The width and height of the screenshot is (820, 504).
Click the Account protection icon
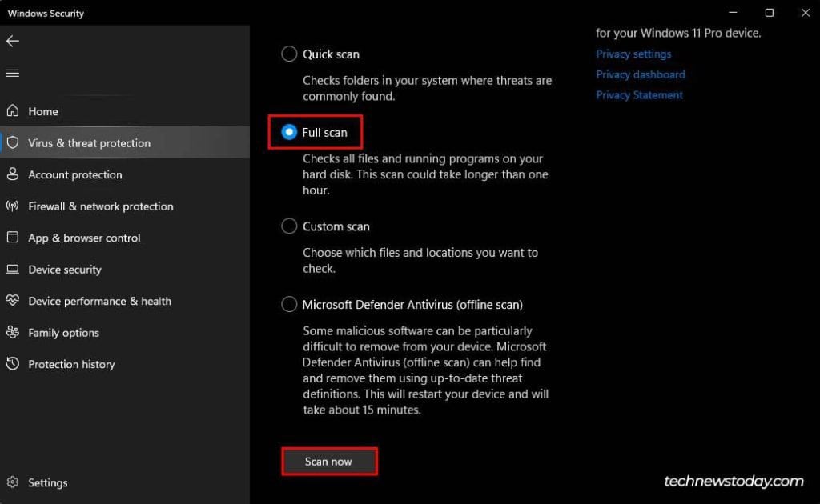(x=15, y=174)
